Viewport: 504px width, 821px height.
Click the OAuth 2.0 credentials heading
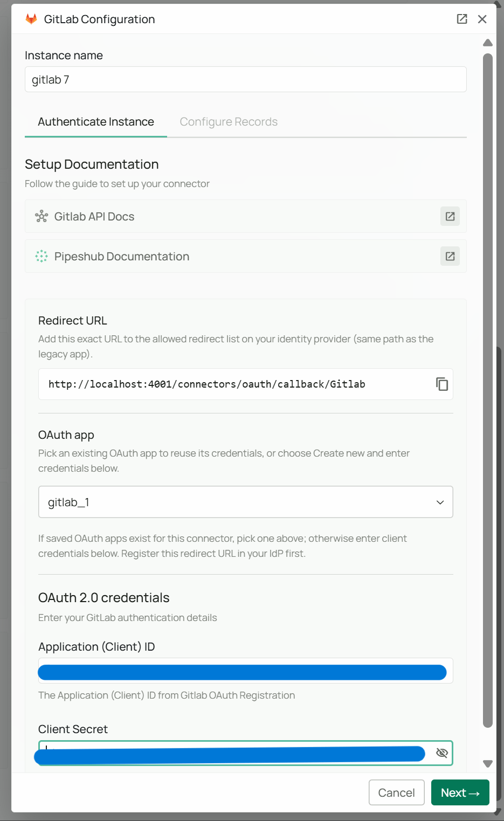coord(104,597)
